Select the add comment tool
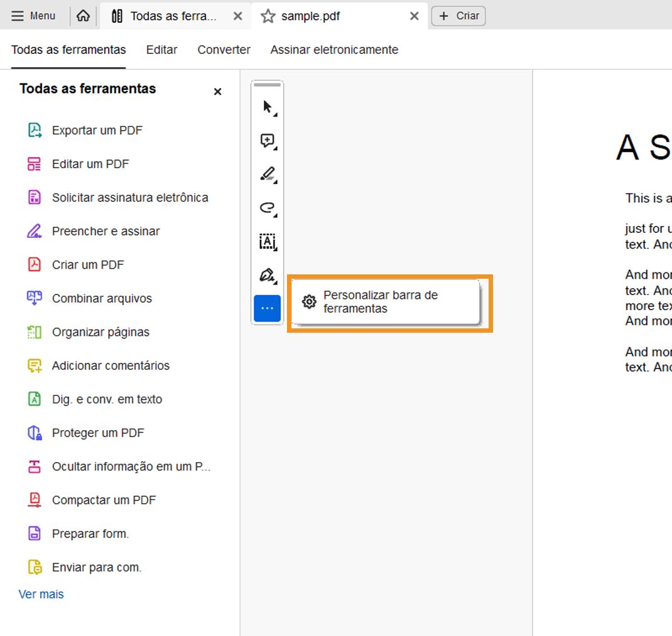The height and width of the screenshot is (636, 672). click(268, 141)
